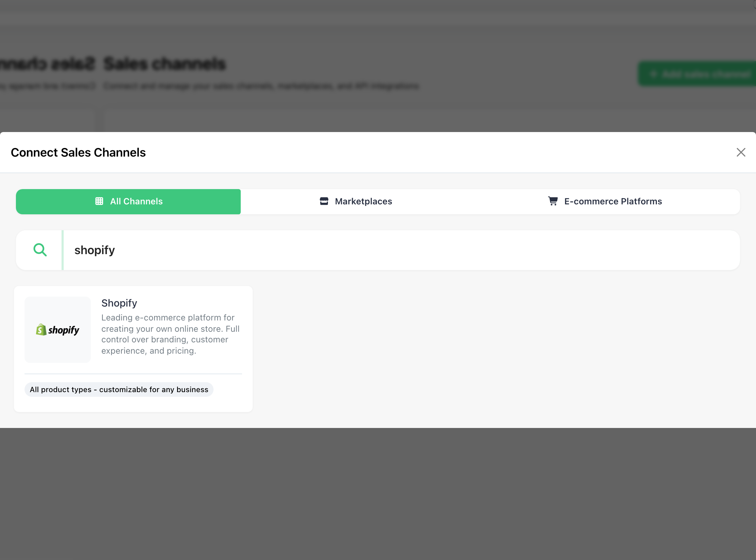
Task: Focus the search field containing shopify
Action: [x=401, y=250]
